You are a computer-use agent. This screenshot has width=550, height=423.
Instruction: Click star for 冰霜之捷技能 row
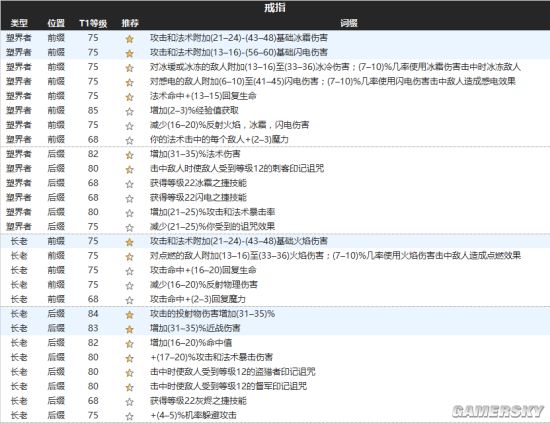coord(129,184)
